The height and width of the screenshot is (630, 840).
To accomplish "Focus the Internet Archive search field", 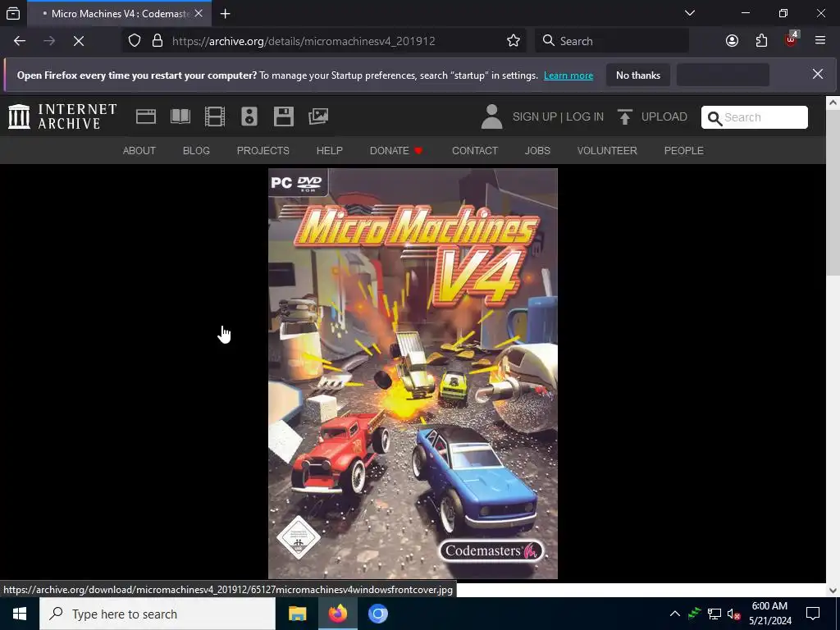I will [755, 117].
